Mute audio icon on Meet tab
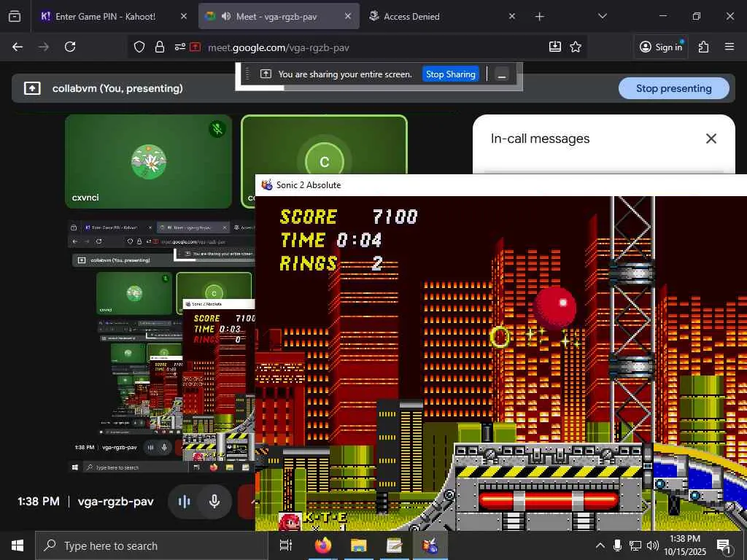Image resolution: width=747 pixels, height=560 pixels. click(x=226, y=16)
